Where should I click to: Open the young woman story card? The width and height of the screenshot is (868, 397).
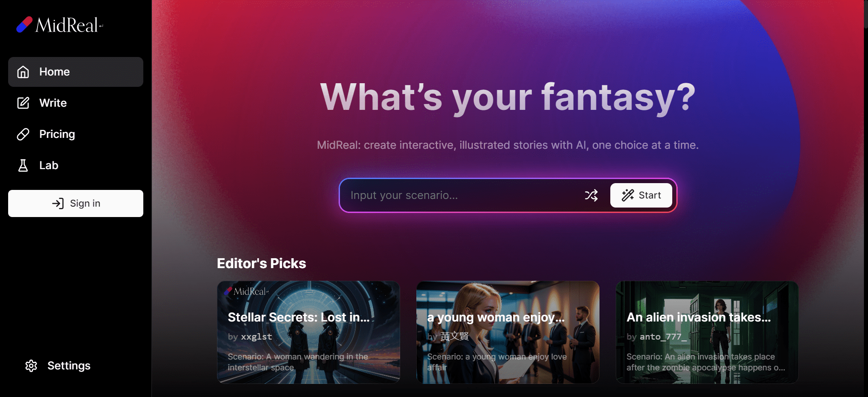coord(508,332)
